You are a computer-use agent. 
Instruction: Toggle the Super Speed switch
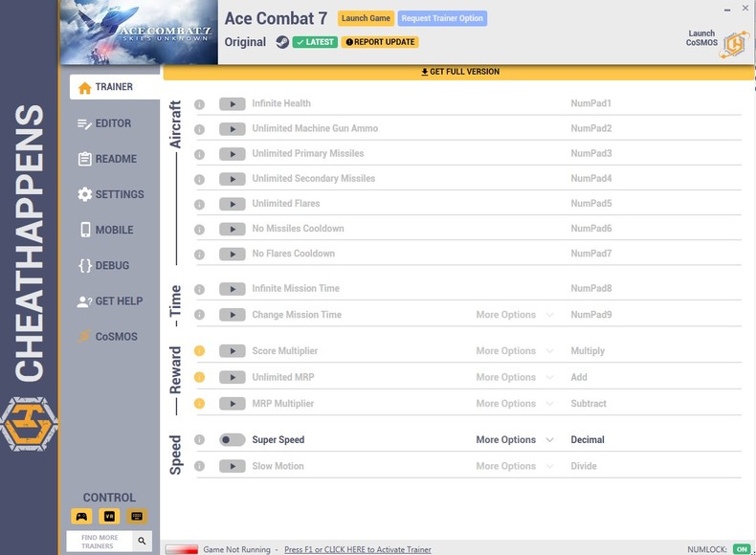233,440
